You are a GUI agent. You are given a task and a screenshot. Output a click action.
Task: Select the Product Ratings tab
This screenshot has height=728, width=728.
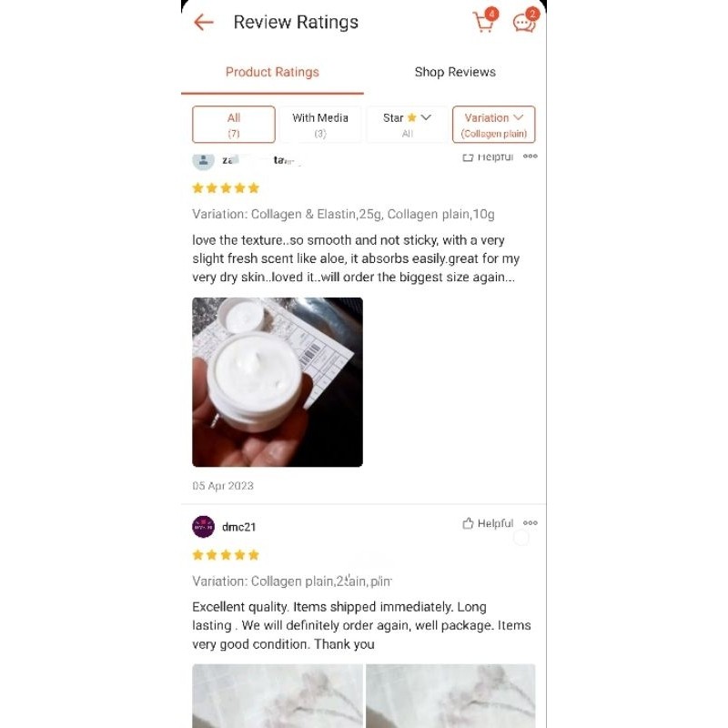tap(272, 72)
